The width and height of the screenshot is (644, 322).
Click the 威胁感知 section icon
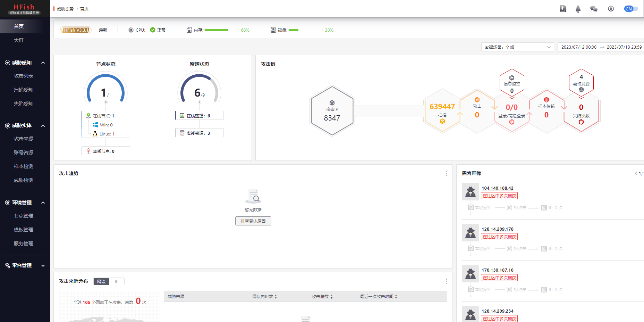coord(8,63)
